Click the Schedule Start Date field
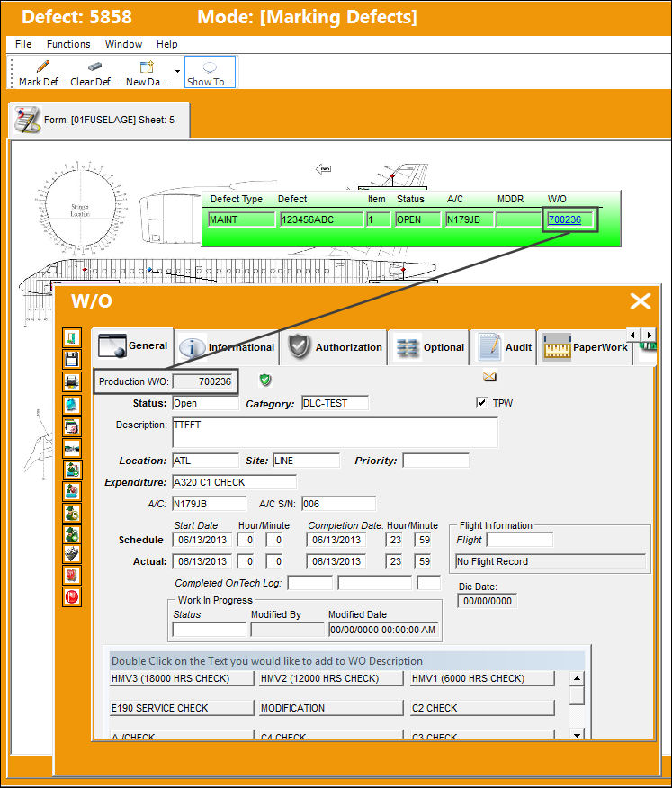 pyautogui.click(x=202, y=540)
